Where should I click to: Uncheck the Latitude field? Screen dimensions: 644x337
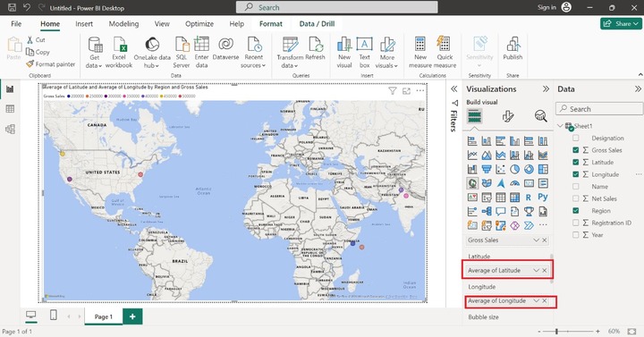(x=576, y=162)
